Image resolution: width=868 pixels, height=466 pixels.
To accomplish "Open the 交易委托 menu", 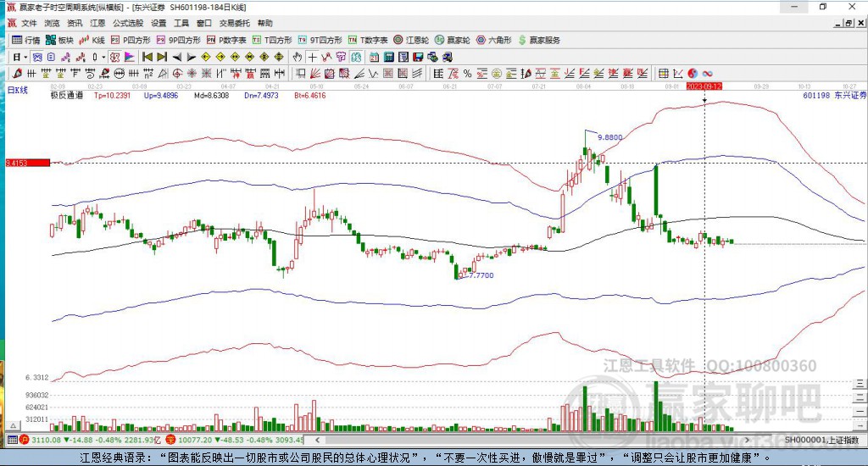I will (x=234, y=23).
